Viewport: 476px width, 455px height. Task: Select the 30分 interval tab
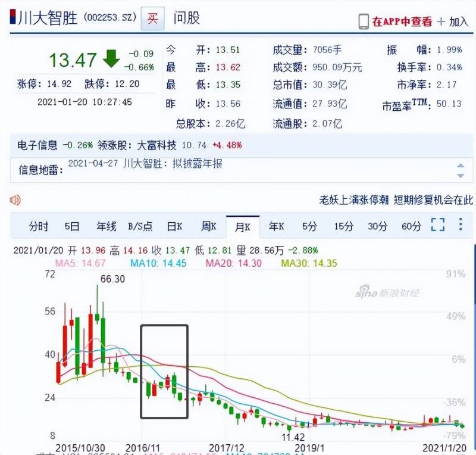[377, 226]
